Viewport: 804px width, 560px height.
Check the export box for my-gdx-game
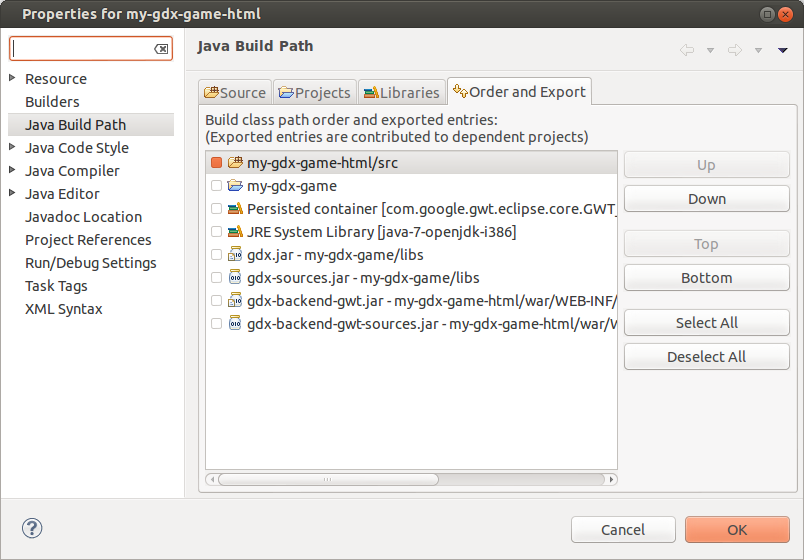click(x=216, y=186)
